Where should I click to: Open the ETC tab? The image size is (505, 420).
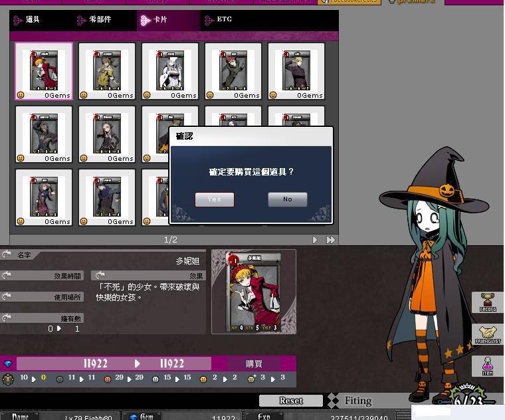[232, 21]
